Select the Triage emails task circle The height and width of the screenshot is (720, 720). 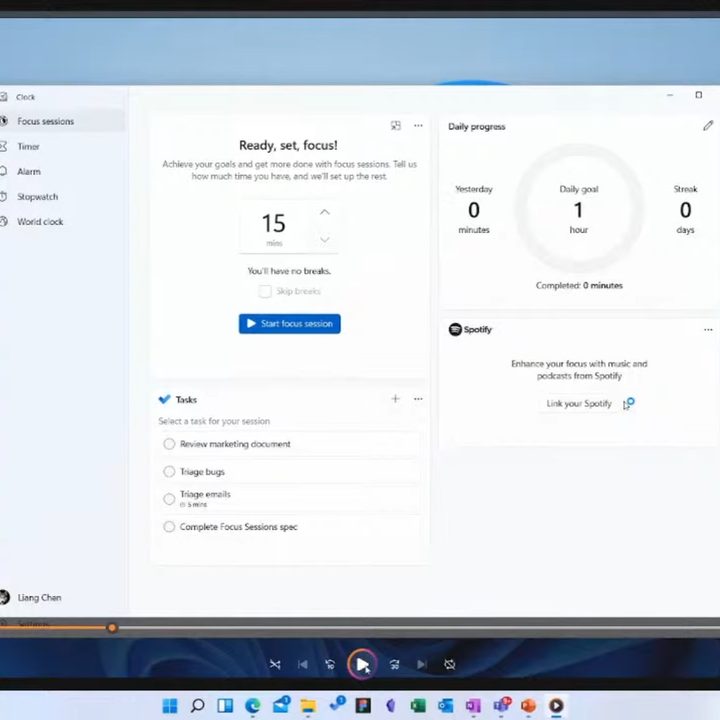(x=169, y=499)
